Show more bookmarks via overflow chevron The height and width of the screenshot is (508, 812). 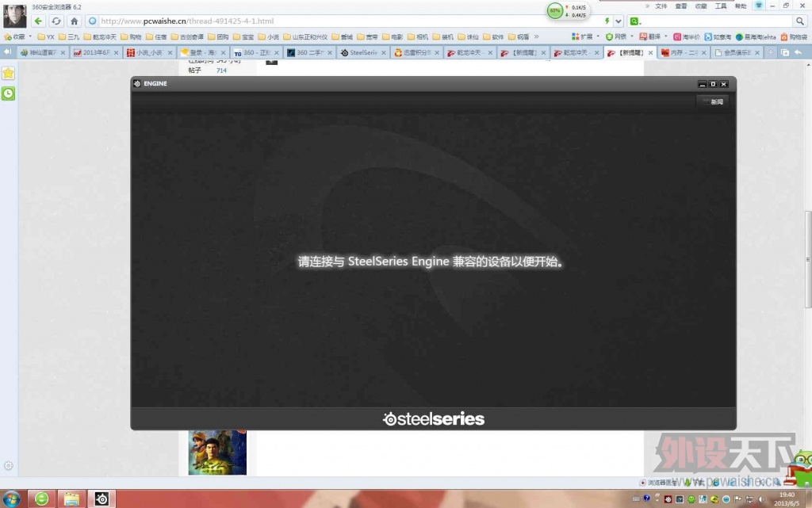(536, 36)
